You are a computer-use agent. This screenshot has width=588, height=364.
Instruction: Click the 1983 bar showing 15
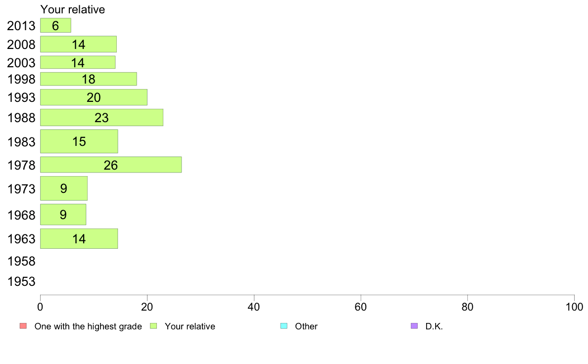(79, 141)
